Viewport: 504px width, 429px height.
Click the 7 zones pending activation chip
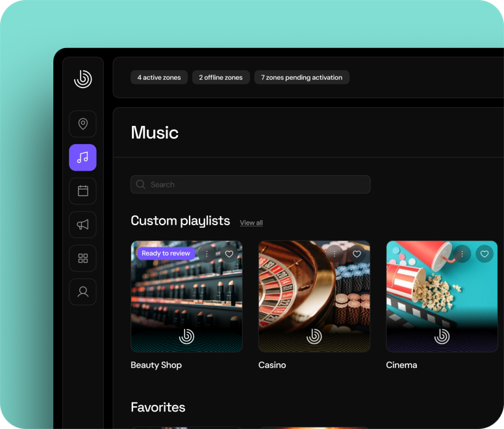click(302, 77)
